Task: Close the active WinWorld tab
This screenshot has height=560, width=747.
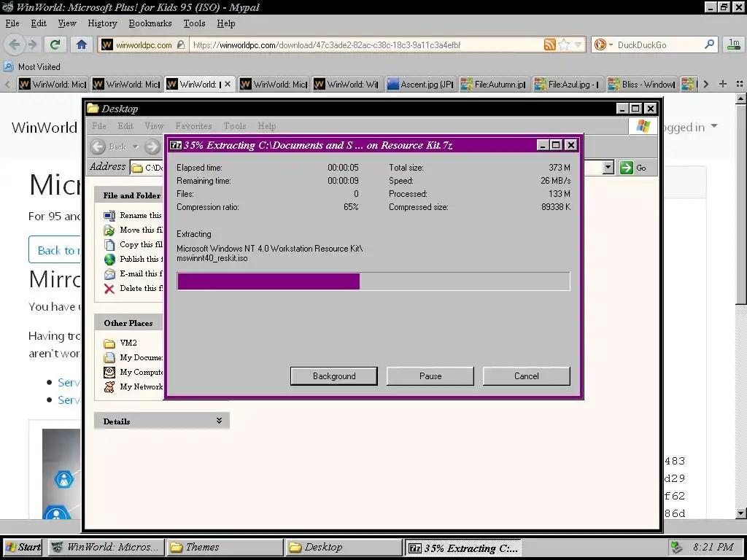Action: point(228,85)
